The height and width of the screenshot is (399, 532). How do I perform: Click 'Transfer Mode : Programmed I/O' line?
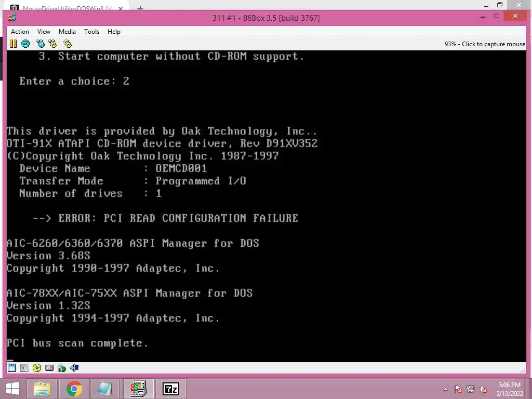click(x=132, y=181)
